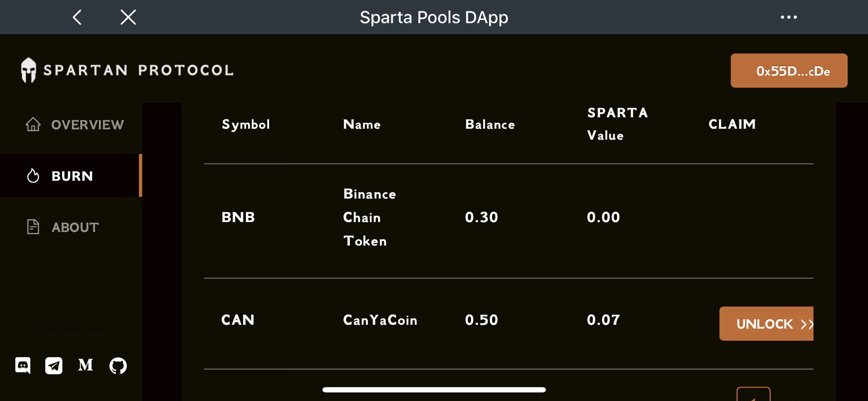Click the wallet address 0x55D...cDe
Image resolution: width=868 pixels, height=401 pixels.
point(789,71)
